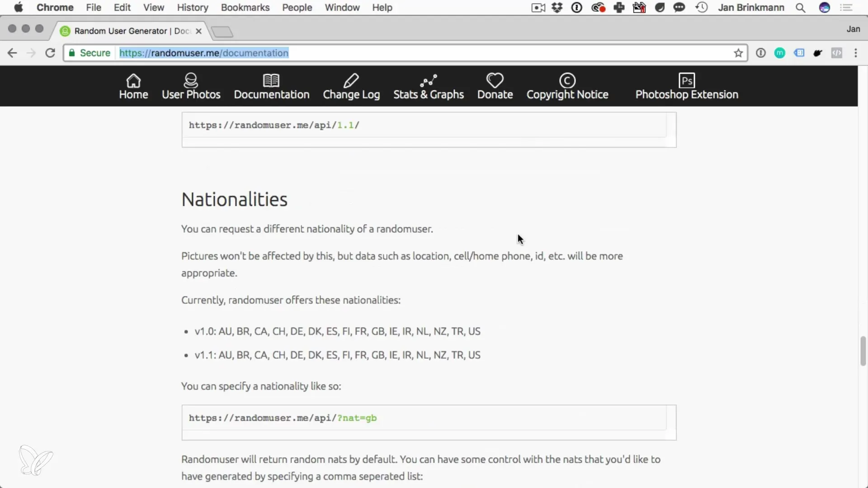Click the green secure lock icon
Viewport: 868px width, 488px height.
(71, 53)
